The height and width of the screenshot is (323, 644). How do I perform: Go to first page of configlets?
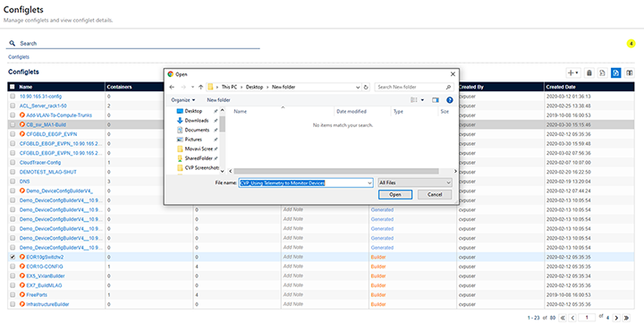(x=563, y=318)
